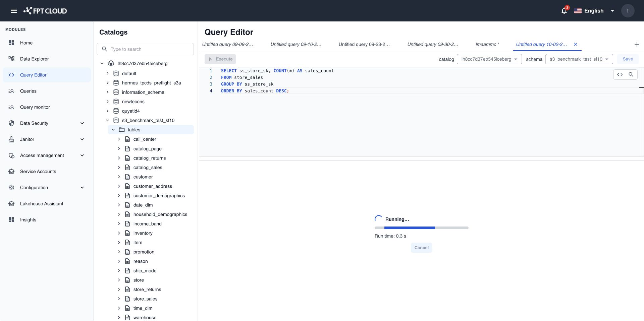Click the database icon next to newtecons
644x321 pixels.
pyautogui.click(x=116, y=102)
